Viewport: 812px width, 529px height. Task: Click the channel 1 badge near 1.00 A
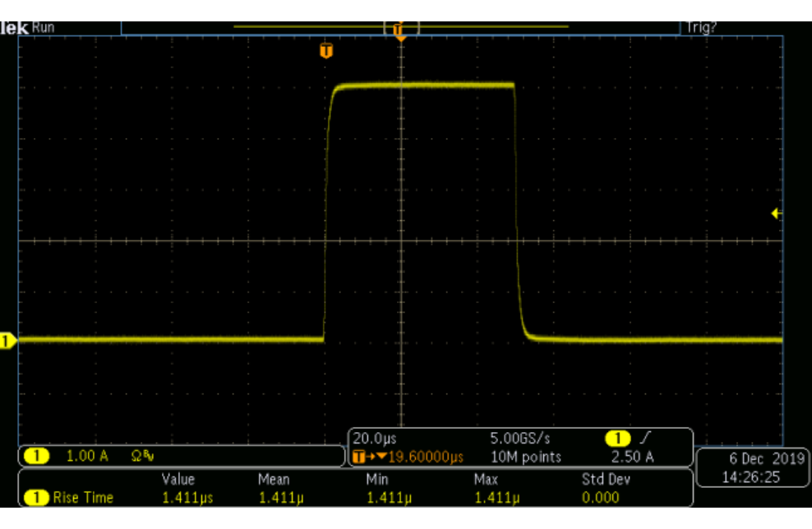(36, 456)
